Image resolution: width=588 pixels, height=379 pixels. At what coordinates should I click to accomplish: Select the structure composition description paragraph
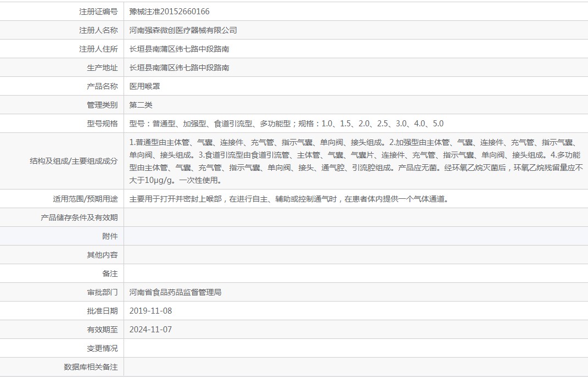click(356, 161)
